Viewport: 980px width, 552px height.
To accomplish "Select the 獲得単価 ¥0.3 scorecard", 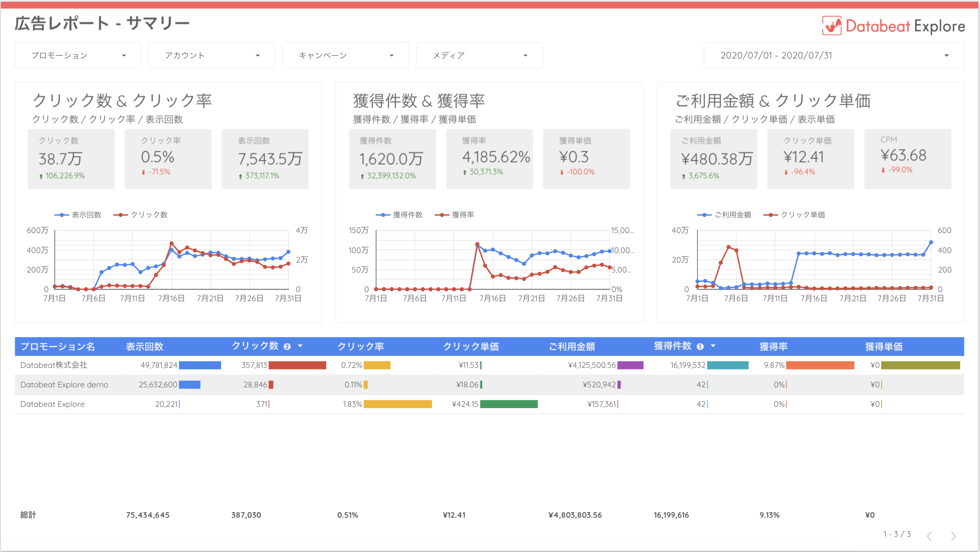I will (x=587, y=159).
